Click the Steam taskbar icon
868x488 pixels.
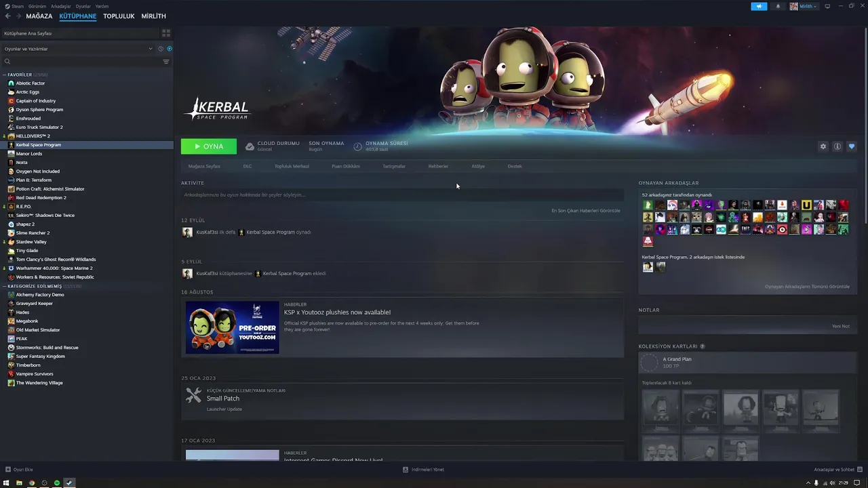click(x=69, y=483)
